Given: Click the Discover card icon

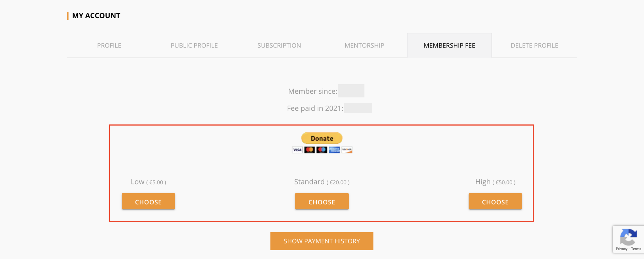Looking at the screenshot, I should tap(347, 150).
